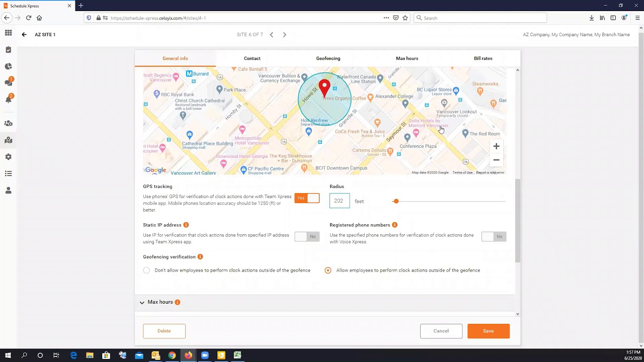Show info for Registered phone numbers
Image resolution: width=644 pixels, height=362 pixels.
[394, 225]
